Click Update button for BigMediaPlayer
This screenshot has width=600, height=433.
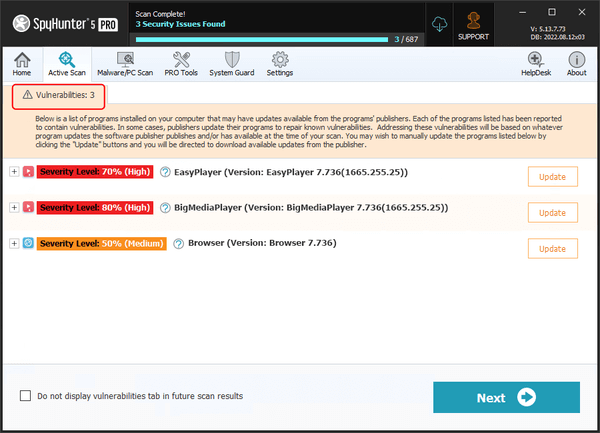coord(553,213)
